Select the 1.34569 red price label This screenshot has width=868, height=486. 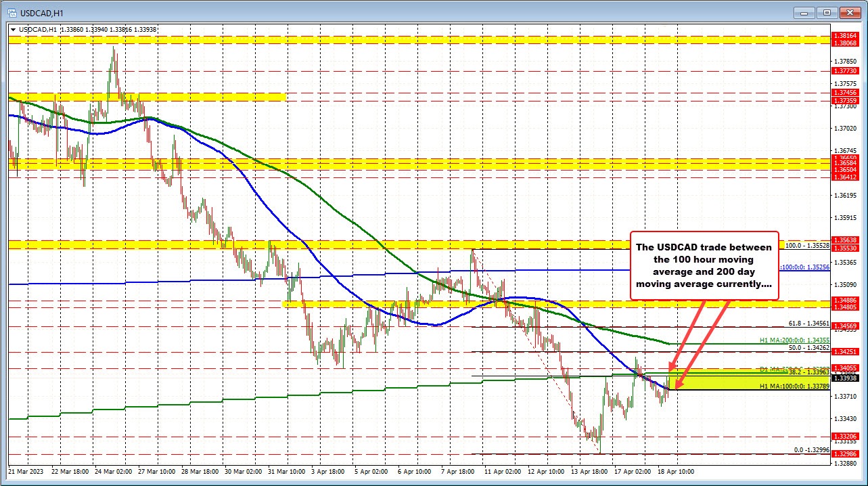pyautogui.click(x=845, y=326)
